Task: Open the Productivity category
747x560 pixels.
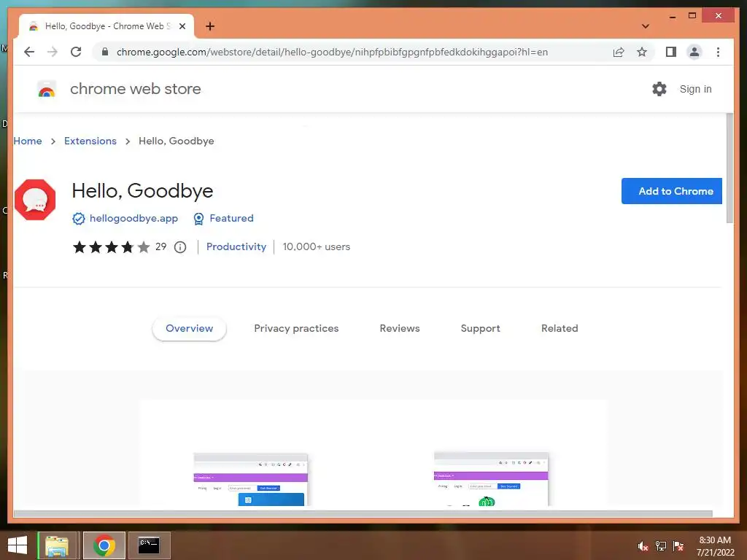Action: point(236,246)
